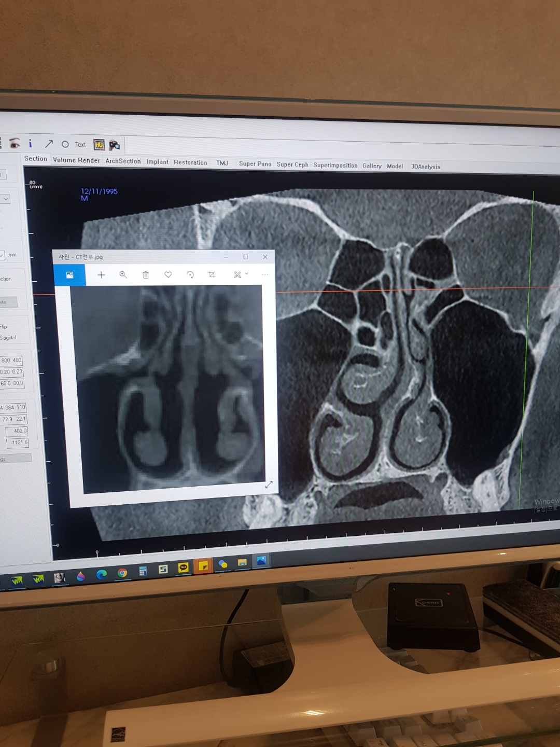Click the birth date text 12/11/1995
The width and height of the screenshot is (560, 747).
99,191
